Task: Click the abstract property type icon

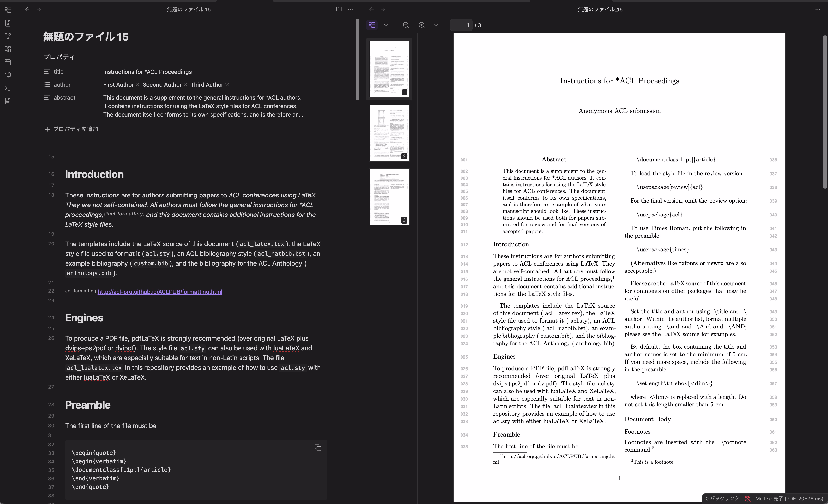Action: [47, 97]
